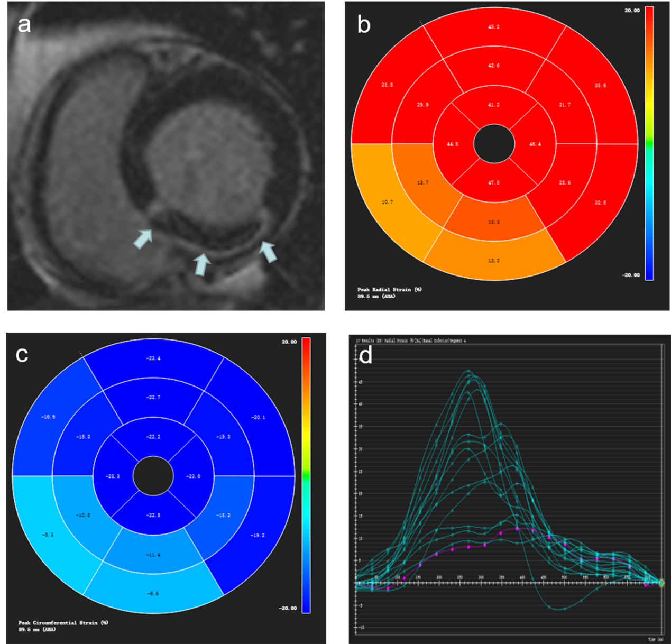Click the rightmost arrow on the MRI image

[268, 251]
